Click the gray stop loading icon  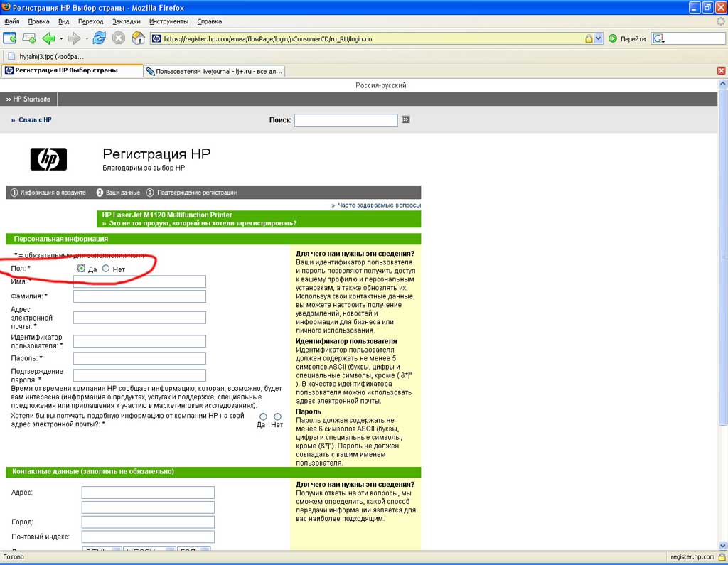[x=119, y=38]
